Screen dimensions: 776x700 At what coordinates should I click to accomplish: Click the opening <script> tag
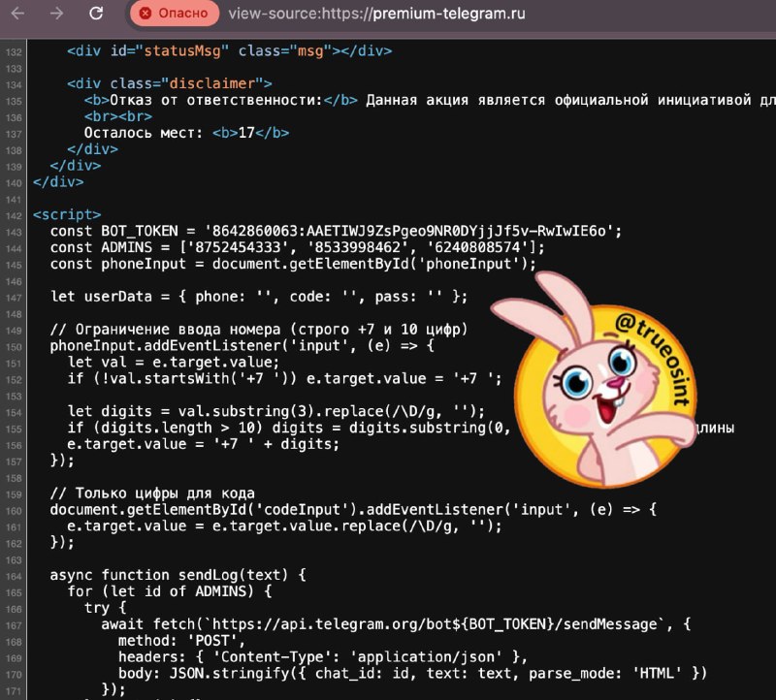(67, 214)
